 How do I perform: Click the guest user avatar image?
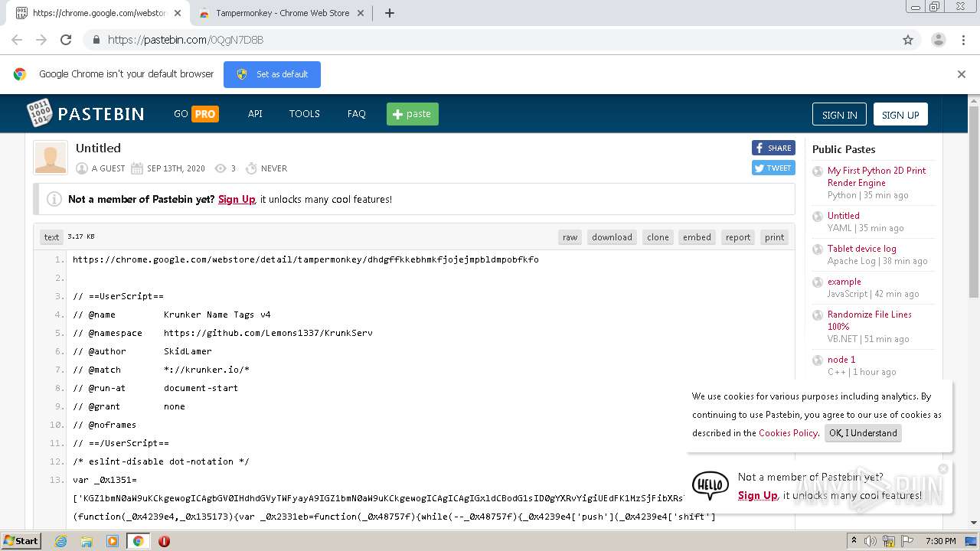[x=51, y=157]
